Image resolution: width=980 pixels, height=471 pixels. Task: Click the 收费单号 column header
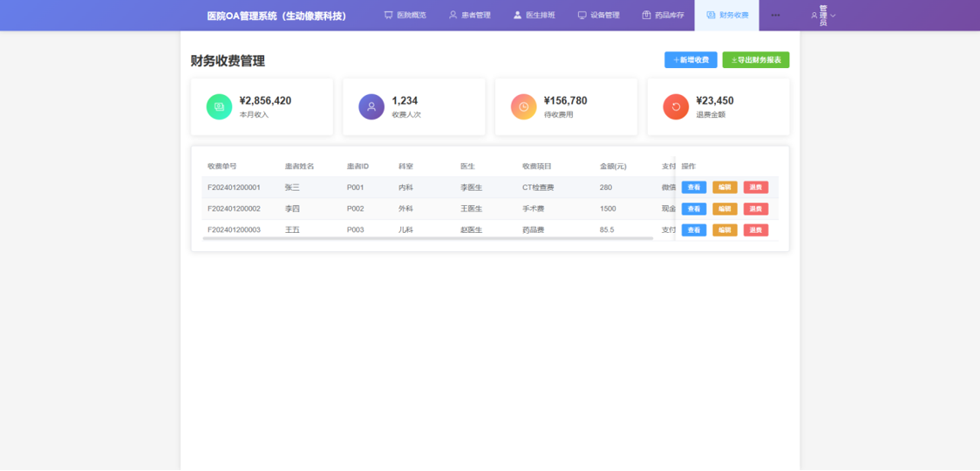(x=221, y=166)
